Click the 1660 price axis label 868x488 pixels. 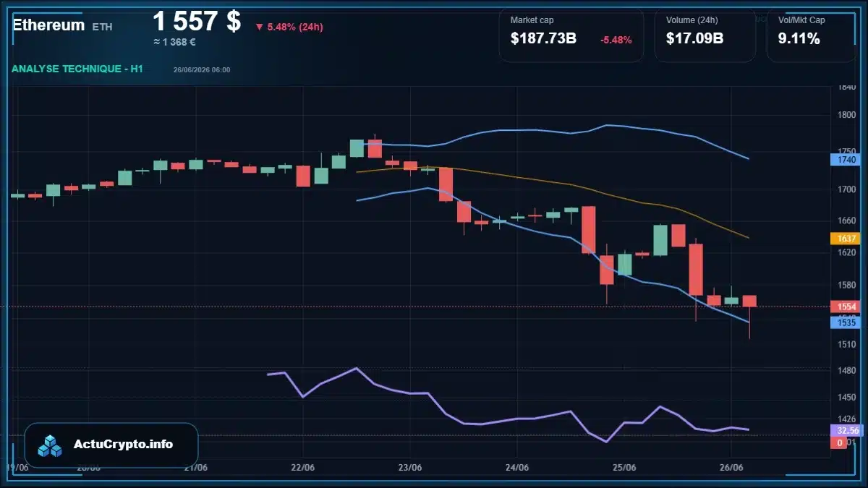[x=846, y=221]
